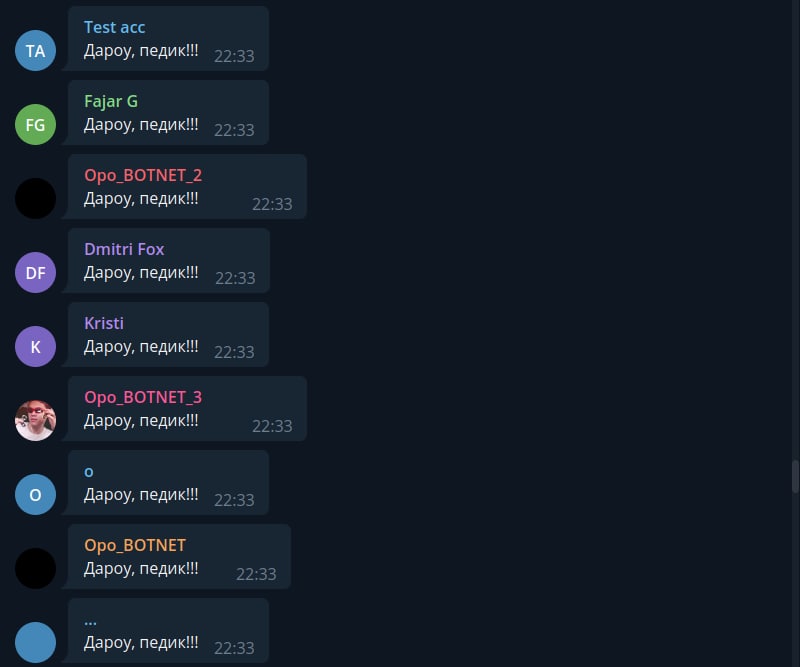The width and height of the screenshot is (800, 667).
Task: Open the lowercase o sender name
Action: pyautogui.click(x=89, y=472)
